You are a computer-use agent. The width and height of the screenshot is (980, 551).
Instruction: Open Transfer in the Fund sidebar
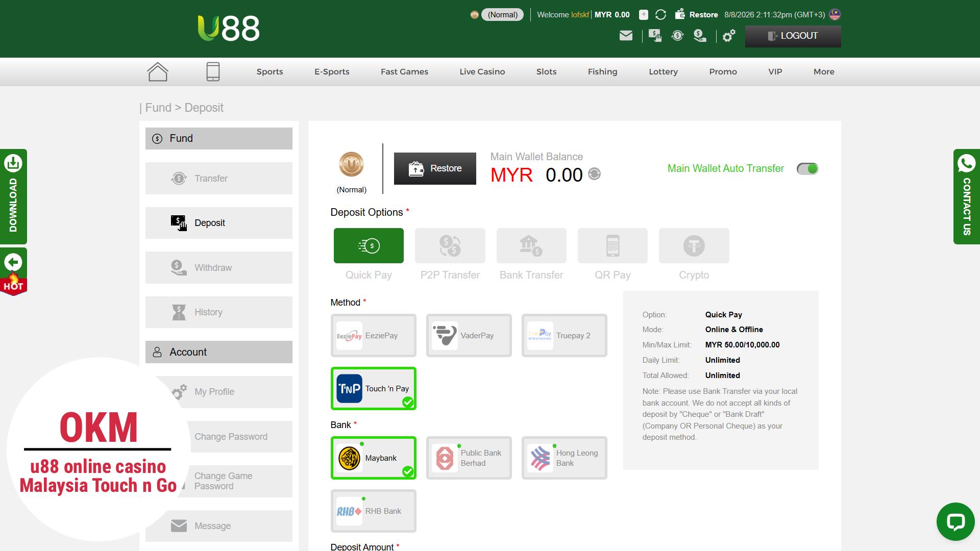(218, 179)
